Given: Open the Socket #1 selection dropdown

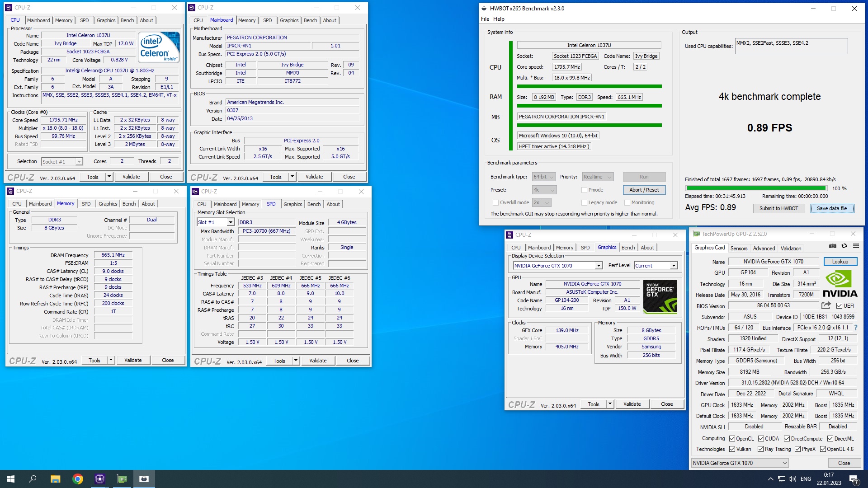Looking at the screenshot, I should pyautogui.click(x=62, y=161).
